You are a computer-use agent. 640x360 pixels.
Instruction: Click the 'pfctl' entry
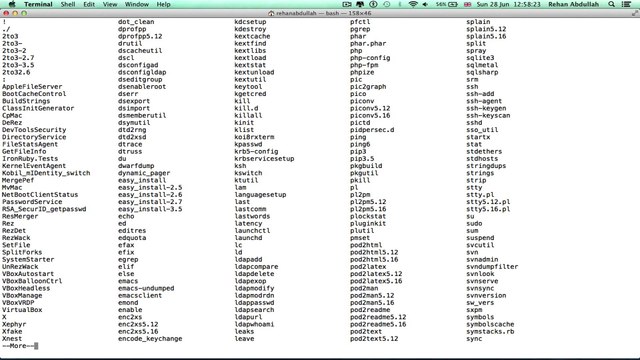(360, 22)
